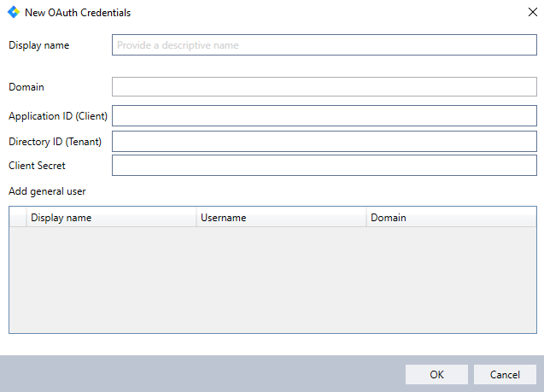Select the Application ID (Client) field

325,116
